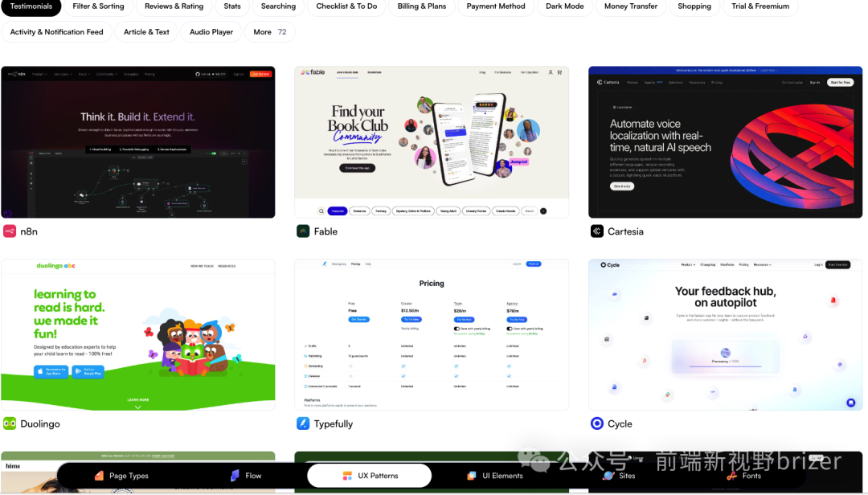Click the Cartesia brand icon
The height and width of the screenshot is (495, 868).
(597, 231)
